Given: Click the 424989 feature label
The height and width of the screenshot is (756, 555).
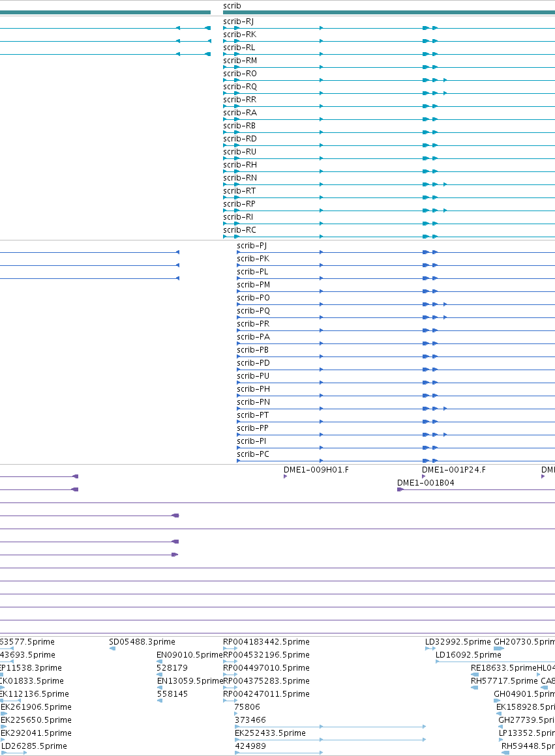Looking at the screenshot, I should tap(250, 746).
